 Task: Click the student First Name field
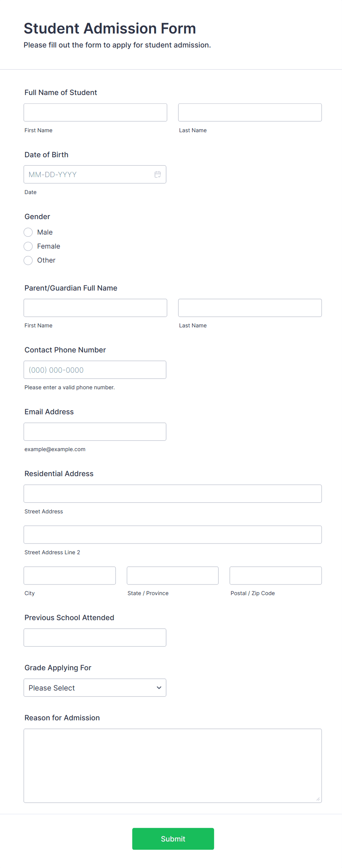click(95, 112)
